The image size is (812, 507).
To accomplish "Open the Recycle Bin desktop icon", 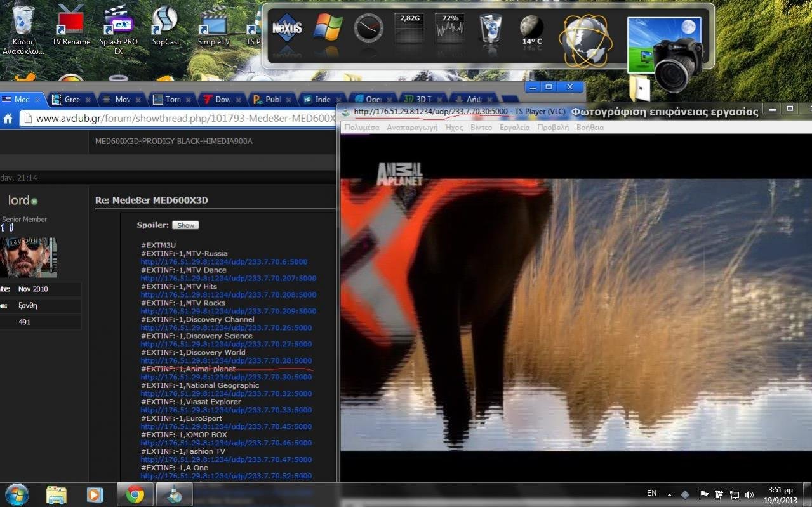I will pyautogui.click(x=23, y=29).
